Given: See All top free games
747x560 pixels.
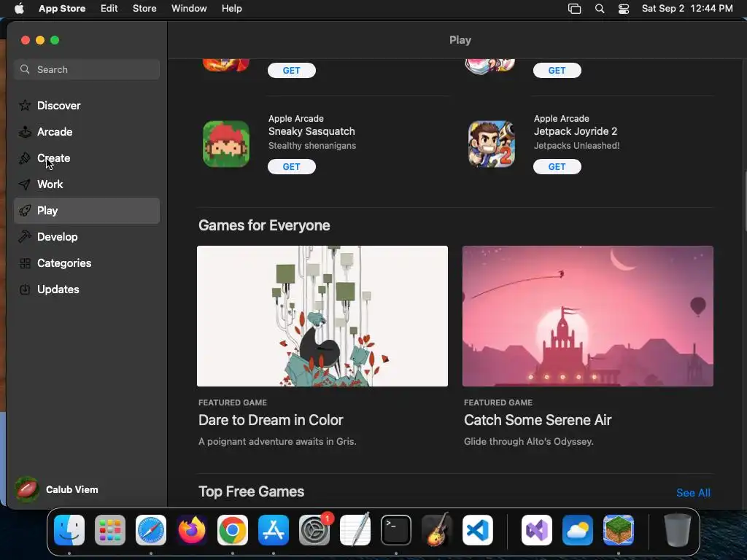Looking at the screenshot, I should click(693, 493).
